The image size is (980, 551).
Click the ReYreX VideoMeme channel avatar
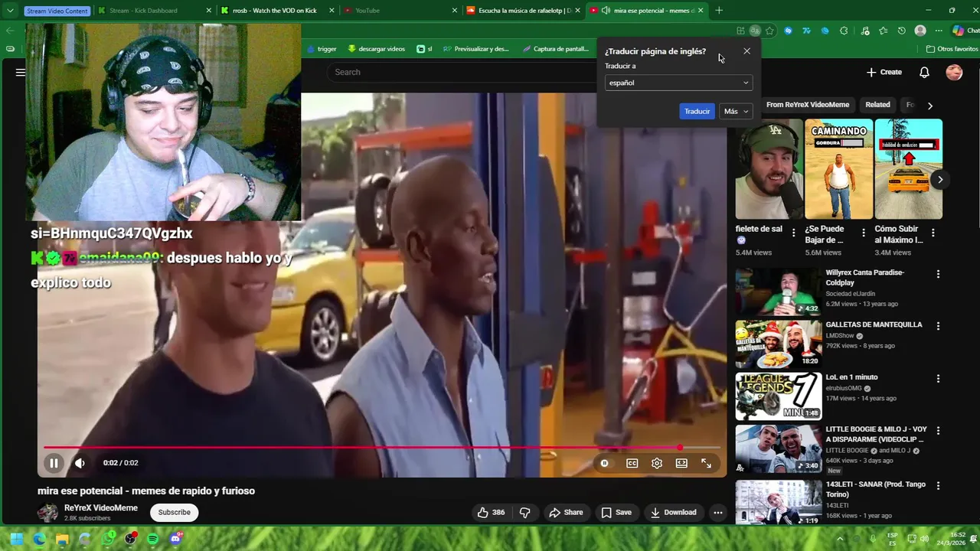pos(48,513)
